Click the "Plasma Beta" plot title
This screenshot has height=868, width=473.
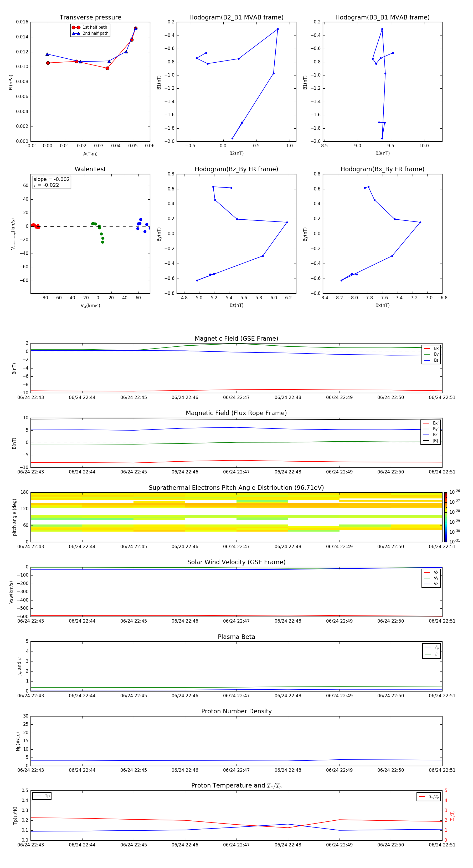pos(236,637)
